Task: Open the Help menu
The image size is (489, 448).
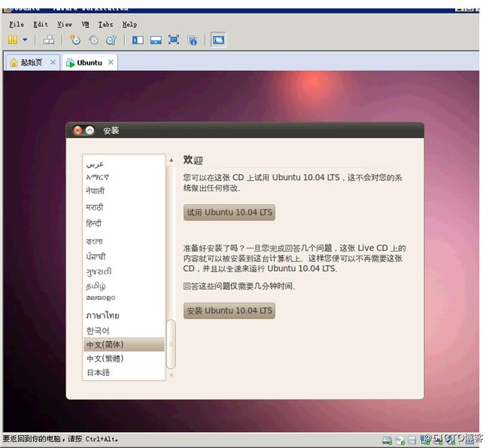Action: coord(129,24)
